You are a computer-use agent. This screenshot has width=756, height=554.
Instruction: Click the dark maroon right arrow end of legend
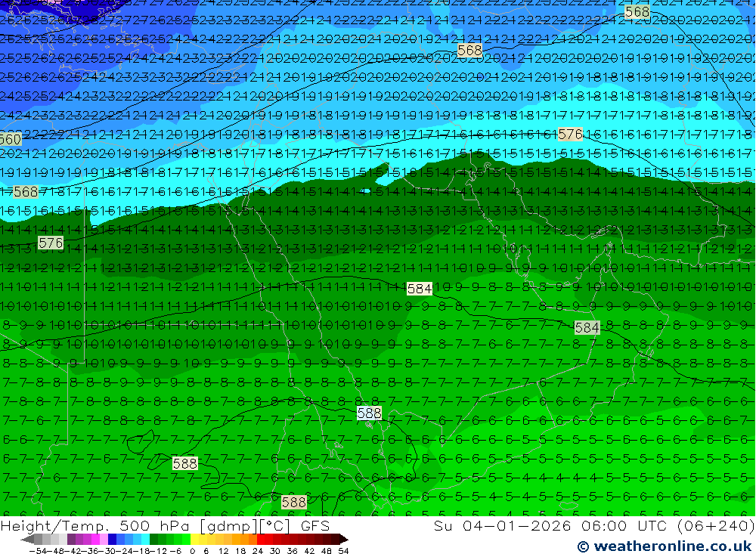pyautogui.click(x=342, y=539)
